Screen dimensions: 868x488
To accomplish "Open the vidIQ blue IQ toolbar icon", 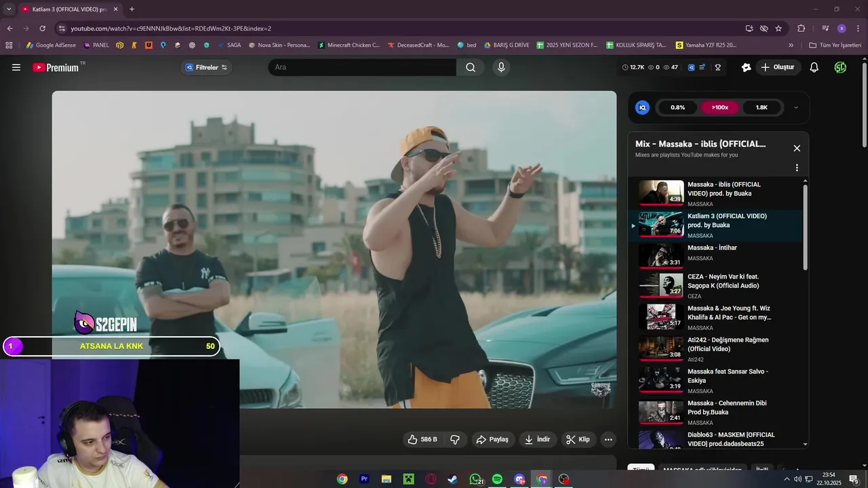I will pyautogui.click(x=691, y=67).
